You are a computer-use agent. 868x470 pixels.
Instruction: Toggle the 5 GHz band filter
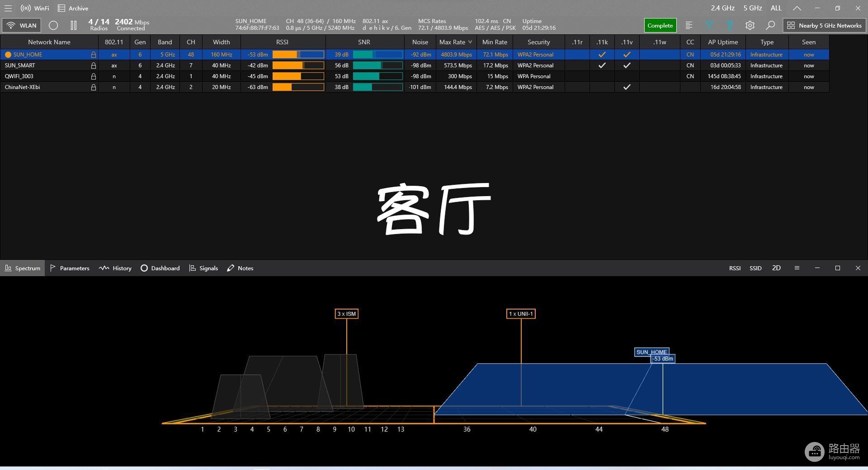[x=753, y=8]
